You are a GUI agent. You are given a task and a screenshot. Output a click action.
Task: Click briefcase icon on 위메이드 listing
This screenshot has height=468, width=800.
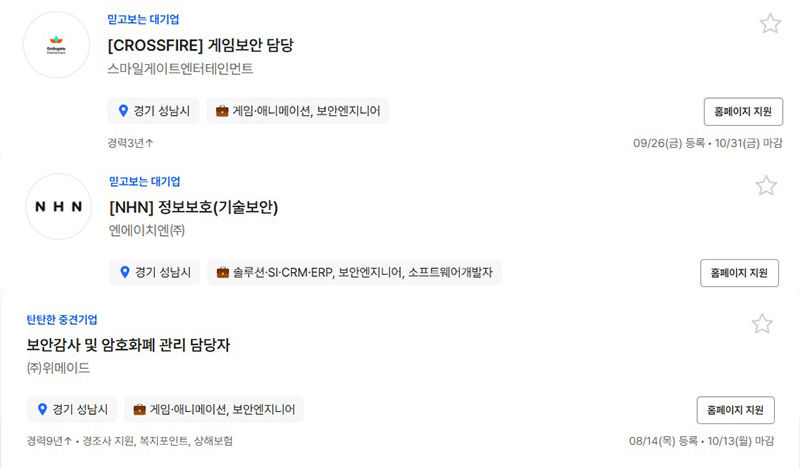coord(140,409)
